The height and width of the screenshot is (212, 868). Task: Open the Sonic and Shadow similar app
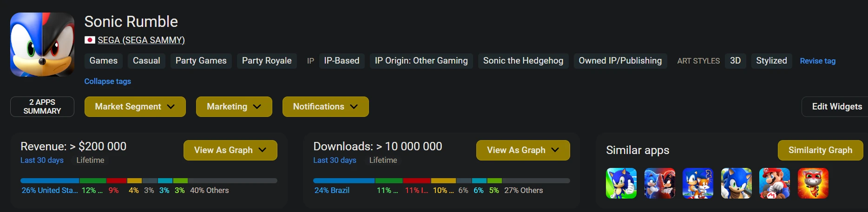click(x=659, y=183)
